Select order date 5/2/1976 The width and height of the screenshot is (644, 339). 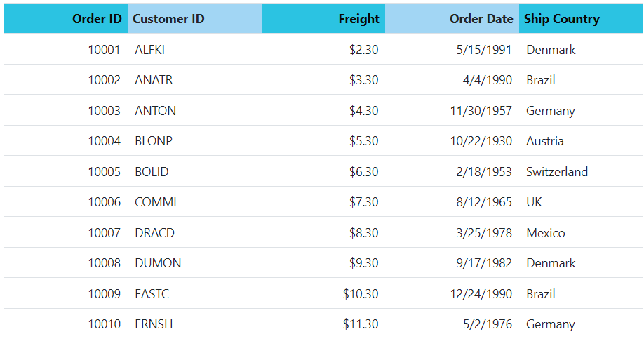coord(452,324)
